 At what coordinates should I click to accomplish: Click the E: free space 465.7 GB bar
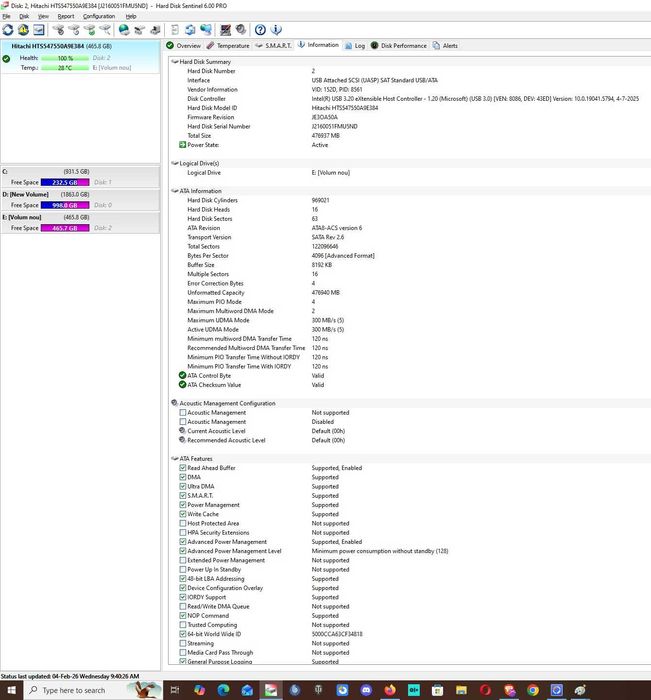tap(65, 228)
